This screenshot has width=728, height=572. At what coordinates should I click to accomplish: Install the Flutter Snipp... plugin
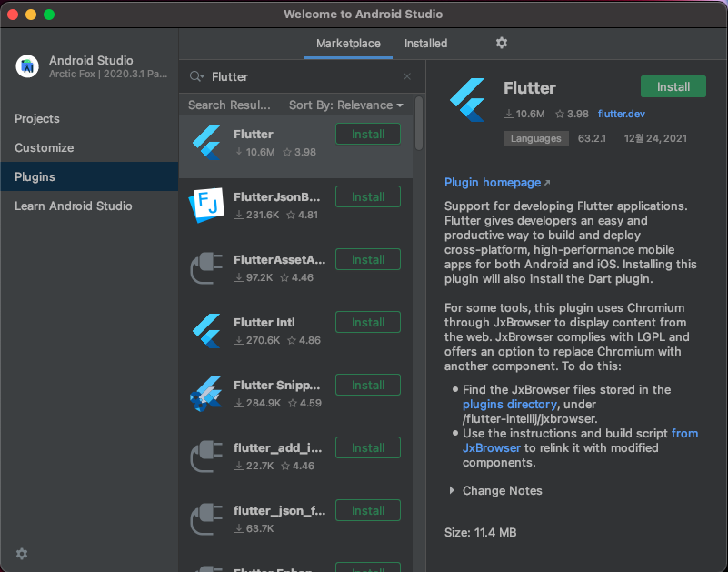coord(368,386)
